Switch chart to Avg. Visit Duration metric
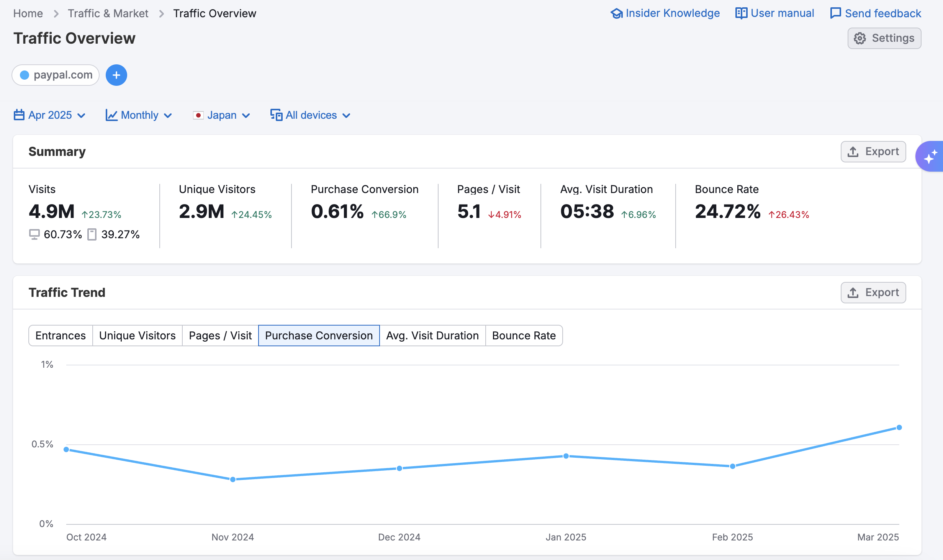Image resolution: width=943 pixels, height=560 pixels. pos(432,336)
